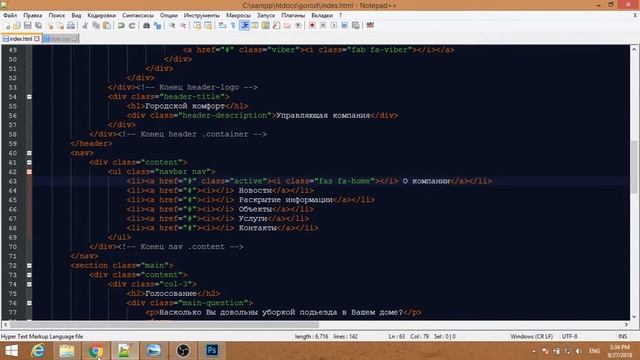This screenshot has width=640, height=360.
Task: Toggle file monitoring eye icon
Action: [298, 25]
